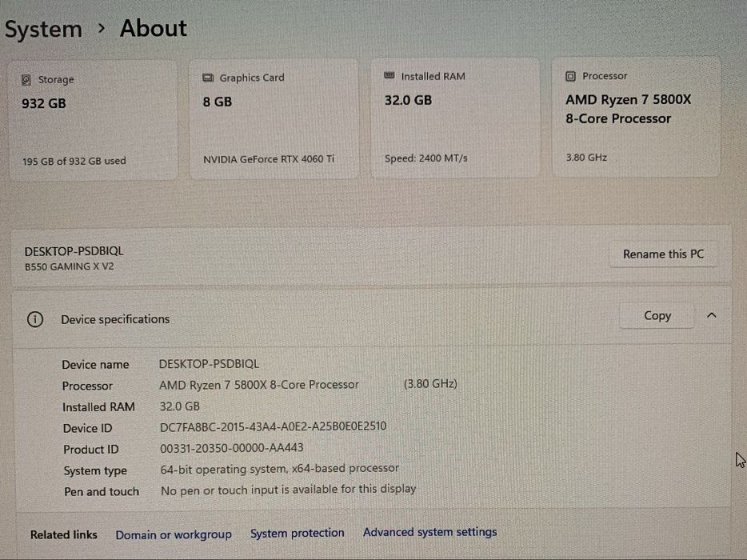
Task: Click the 'Device specifications' heading text
Action: (x=115, y=319)
